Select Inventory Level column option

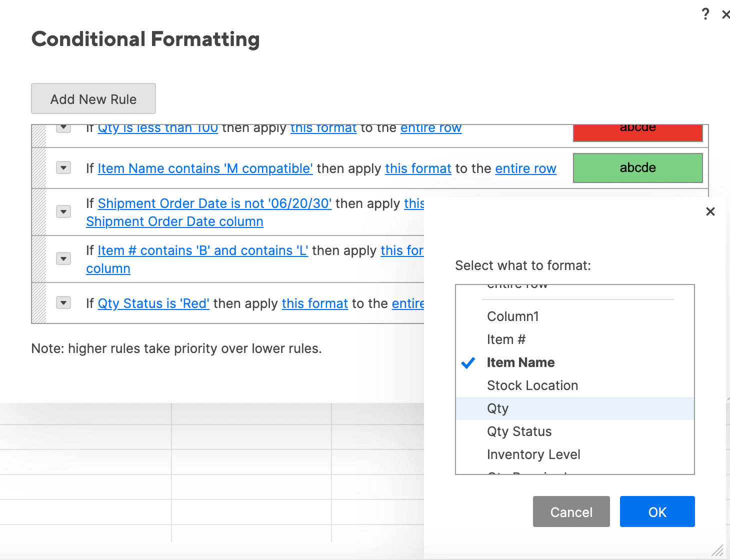tap(533, 454)
